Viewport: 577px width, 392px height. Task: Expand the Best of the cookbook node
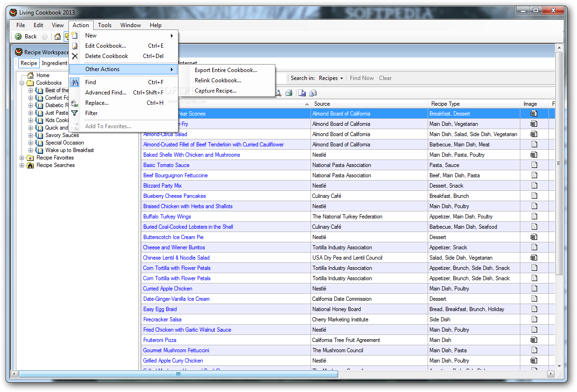click(x=31, y=90)
